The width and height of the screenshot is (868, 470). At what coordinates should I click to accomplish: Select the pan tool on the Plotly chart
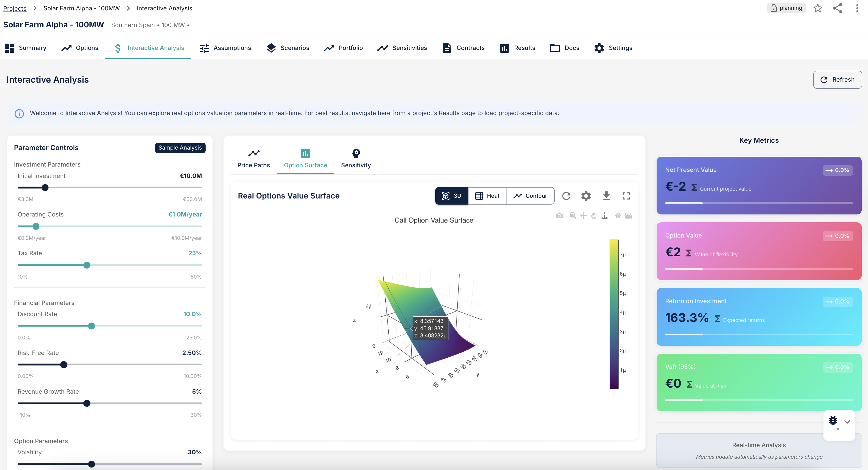pos(584,216)
